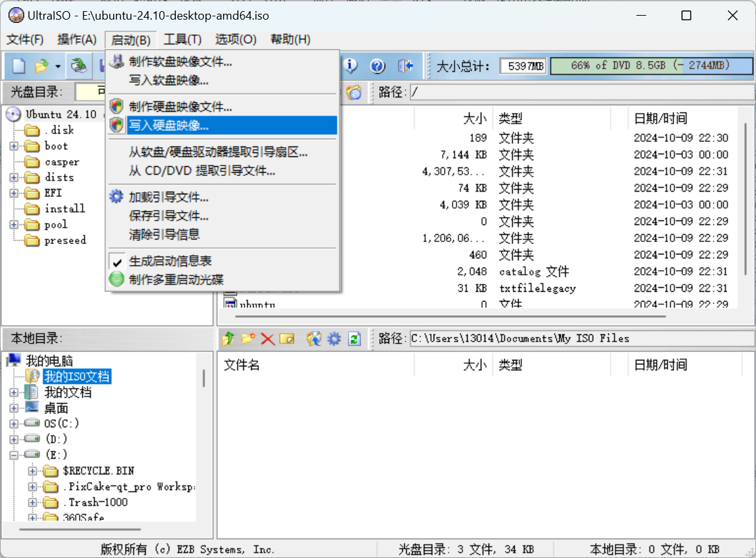Image resolution: width=756 pixels, height=558 pixels.
Task: Click the Up one folder icon in local toolbar
Action: pyautogui.click(x=228, y=339)
